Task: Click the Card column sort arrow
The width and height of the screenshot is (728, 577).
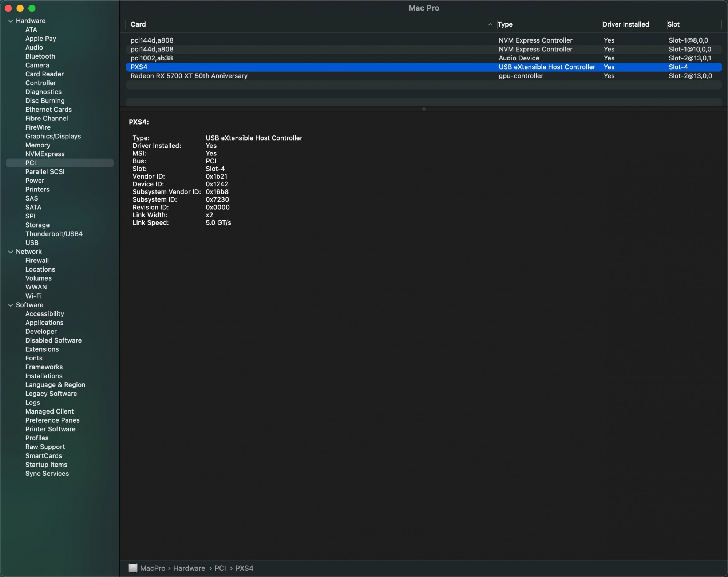Action: pos(490,24)
